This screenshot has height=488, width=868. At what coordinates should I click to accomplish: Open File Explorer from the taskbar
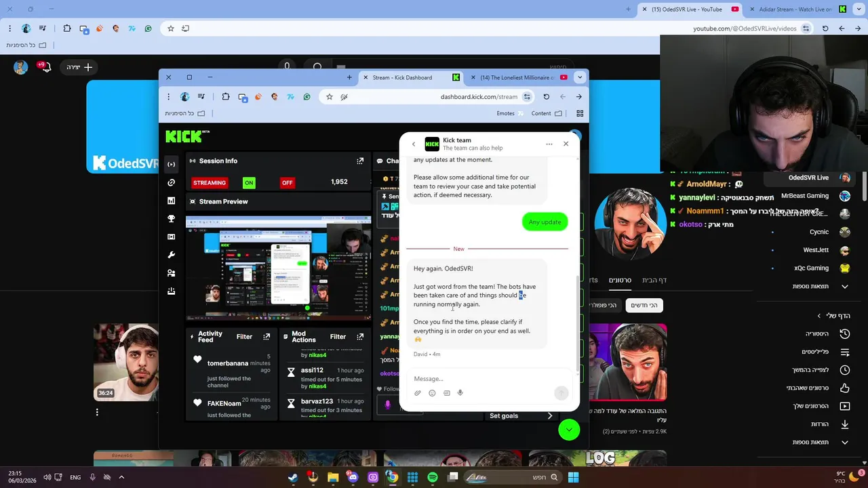click(333, 477)
